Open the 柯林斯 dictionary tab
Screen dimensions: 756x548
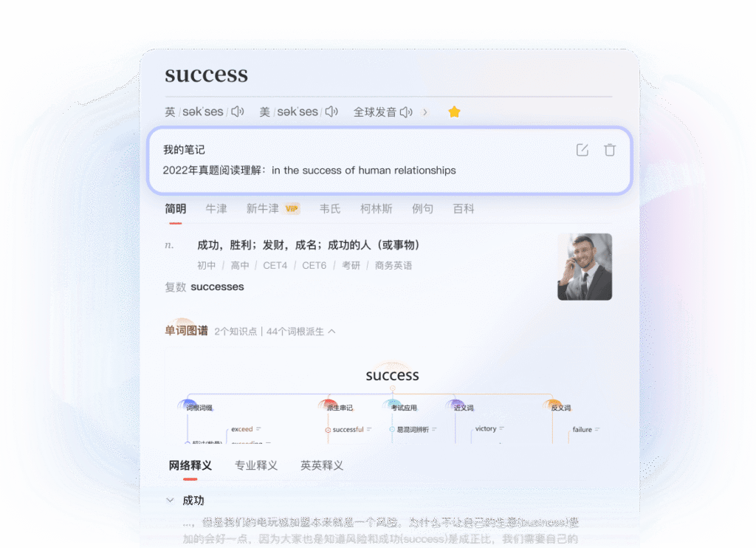pyautogui.click(x=376, y=209)
